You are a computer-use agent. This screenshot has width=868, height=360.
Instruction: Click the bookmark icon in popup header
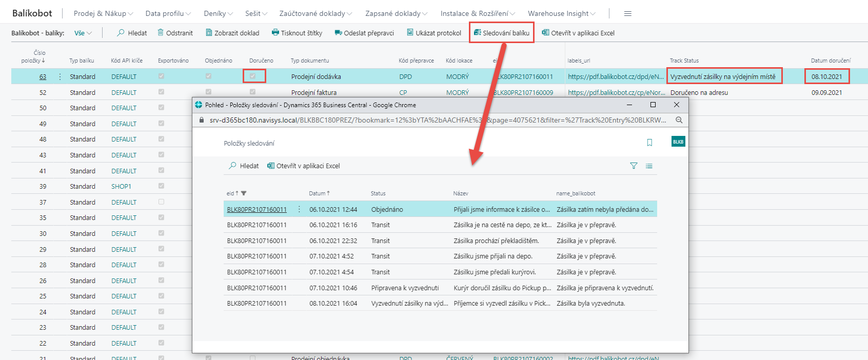(649, 143)
